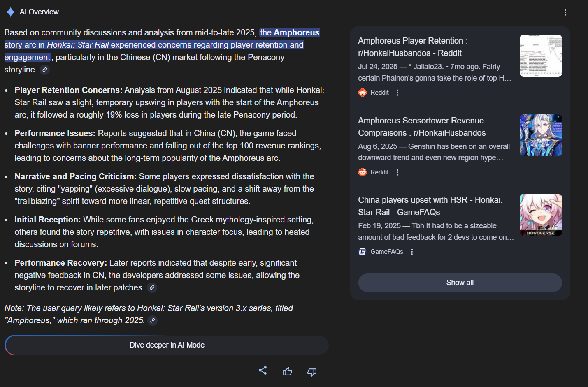Click the italic 'Note: The user query' text

point(149,314)
